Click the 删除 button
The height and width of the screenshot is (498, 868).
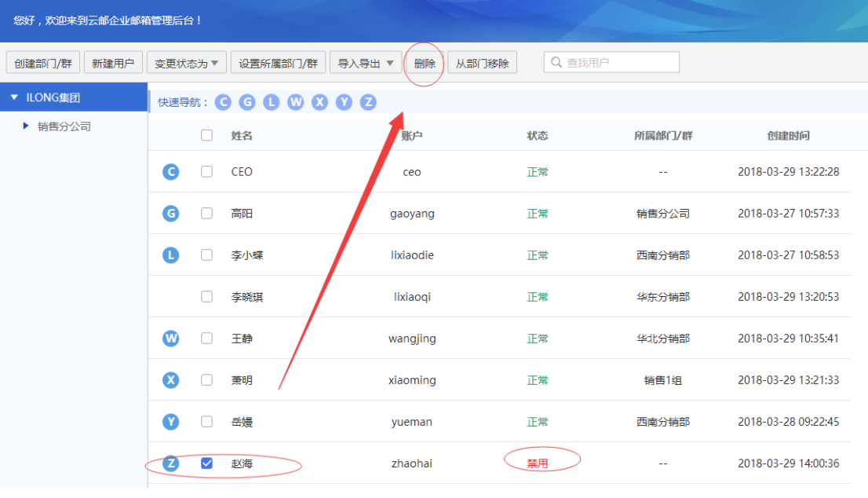[425, 63]
